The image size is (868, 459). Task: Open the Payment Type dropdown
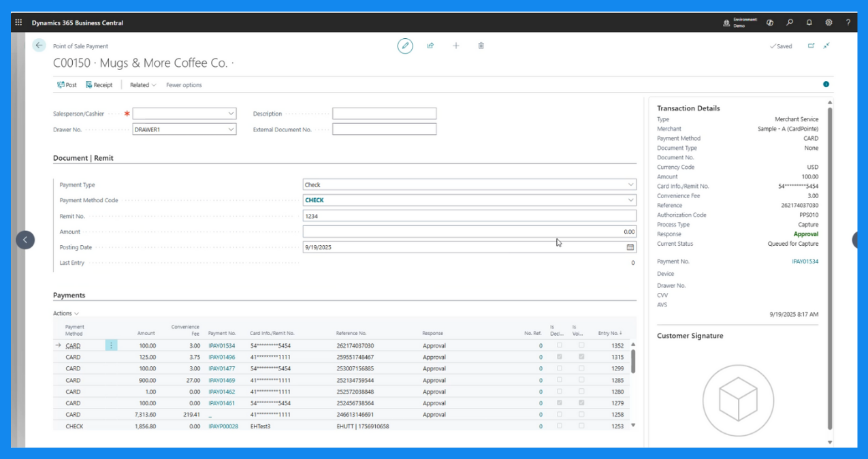point(630,185)
